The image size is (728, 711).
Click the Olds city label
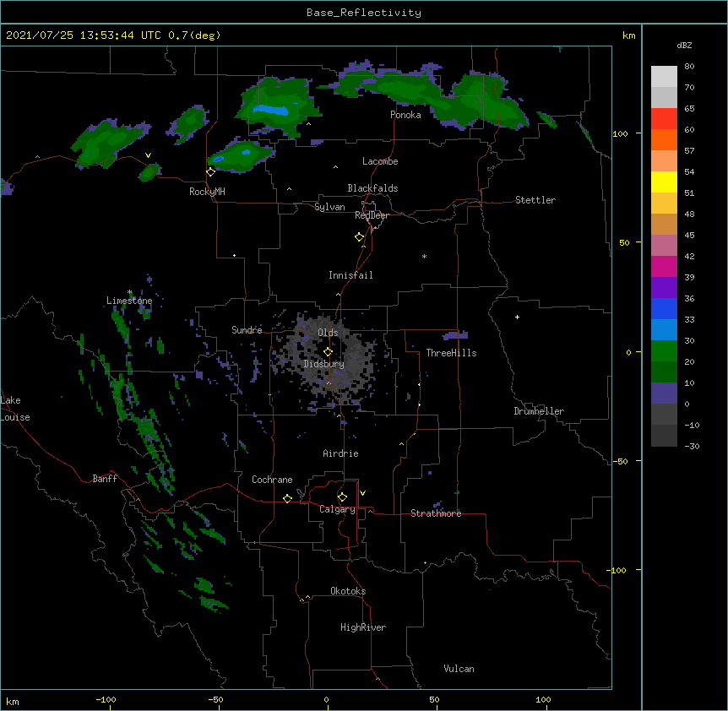point(328,333)
